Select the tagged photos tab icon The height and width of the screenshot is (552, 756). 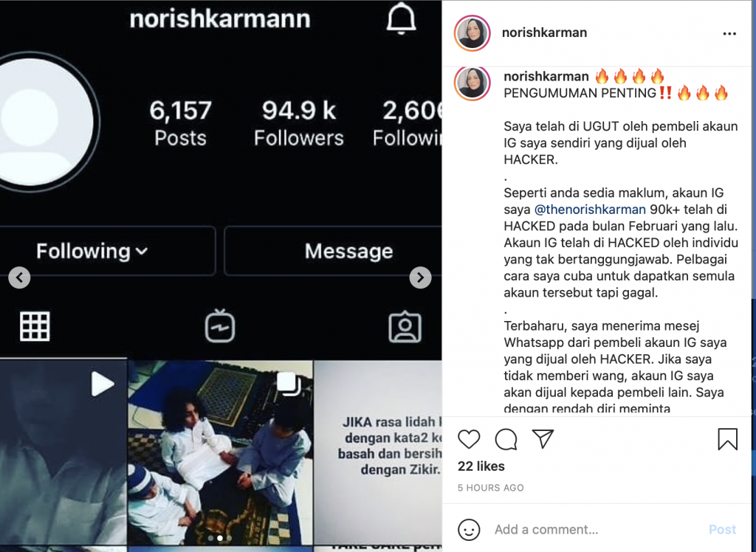coord(405,326)
